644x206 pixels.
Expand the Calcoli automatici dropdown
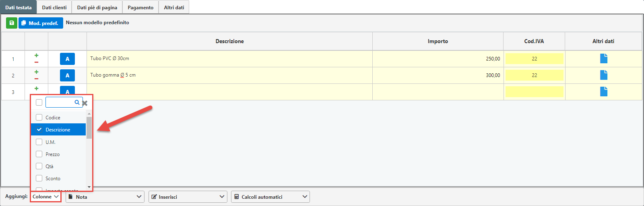click(x=270, y=197)
